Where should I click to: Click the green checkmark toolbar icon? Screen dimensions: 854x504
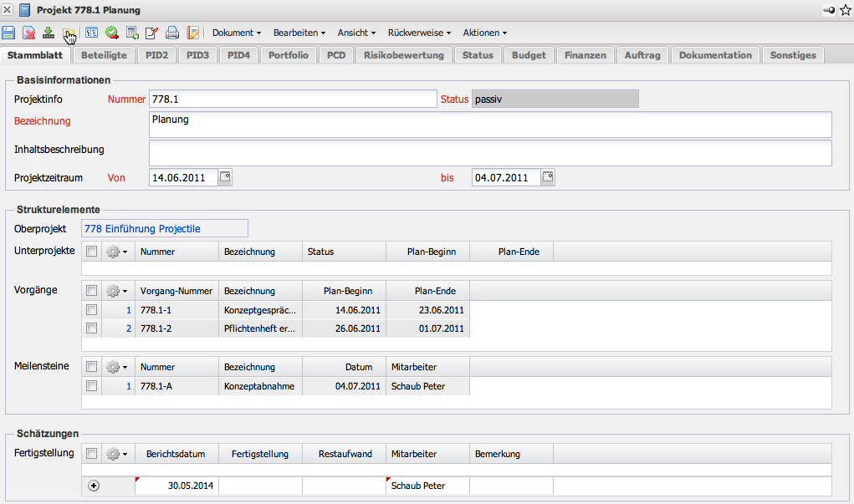coord(111,33)
